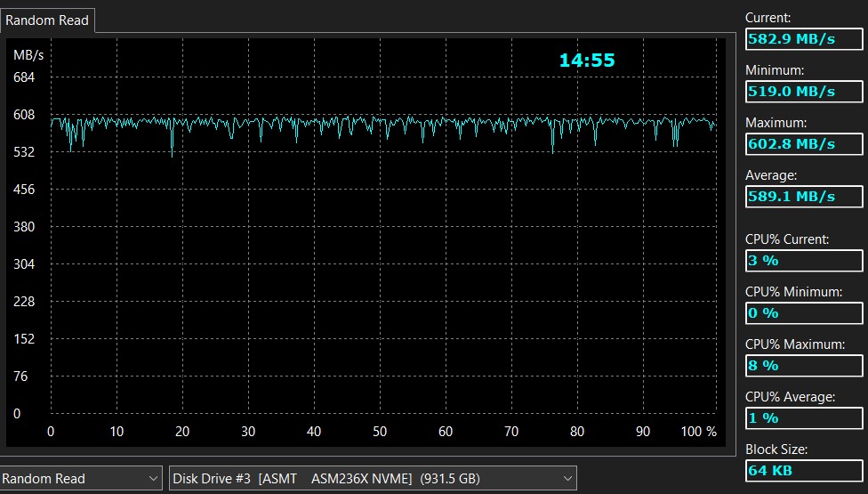The image size is (868, 494).
Task: Click the 100 % mark on the horizontal axis
Action: click(700, 432)
